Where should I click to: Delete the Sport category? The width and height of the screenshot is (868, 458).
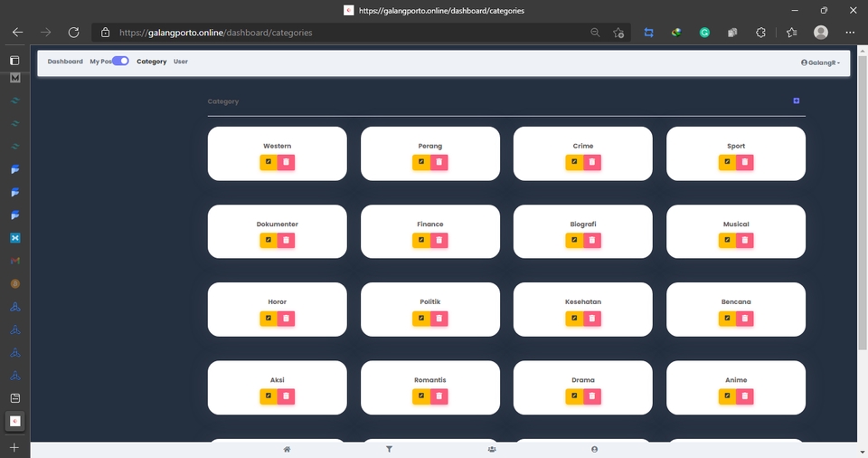tap(745, 162)
